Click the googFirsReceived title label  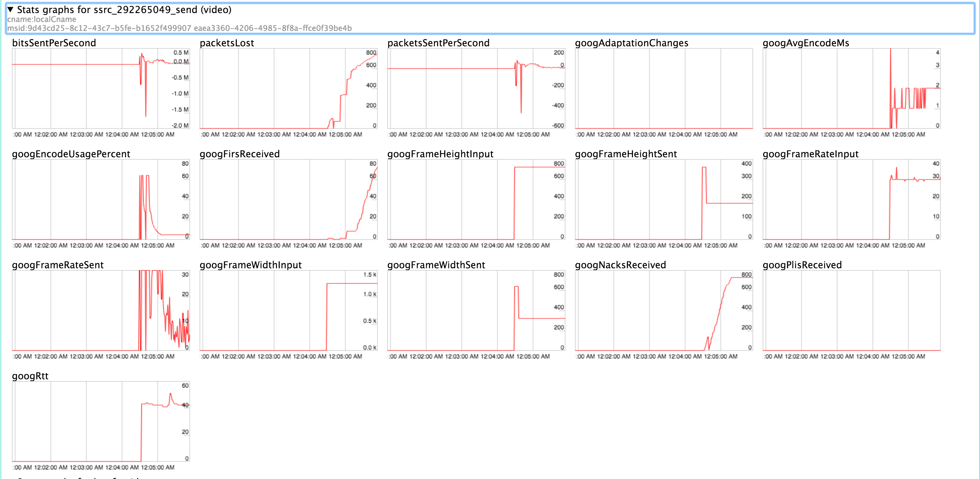(240, 154)
